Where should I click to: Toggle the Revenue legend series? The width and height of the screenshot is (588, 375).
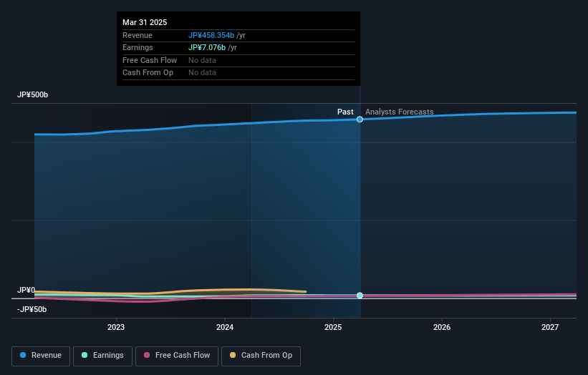(41, 356)
